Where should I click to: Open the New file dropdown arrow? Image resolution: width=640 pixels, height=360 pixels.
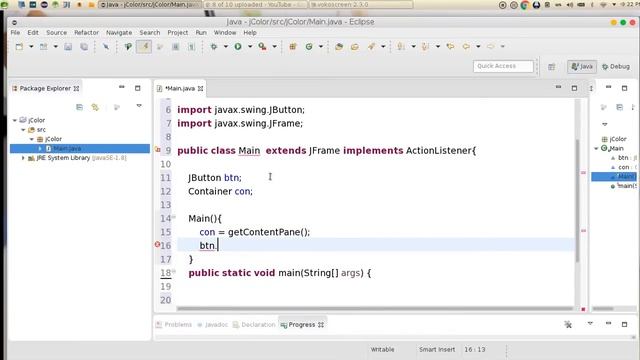(x=31, y=47)
